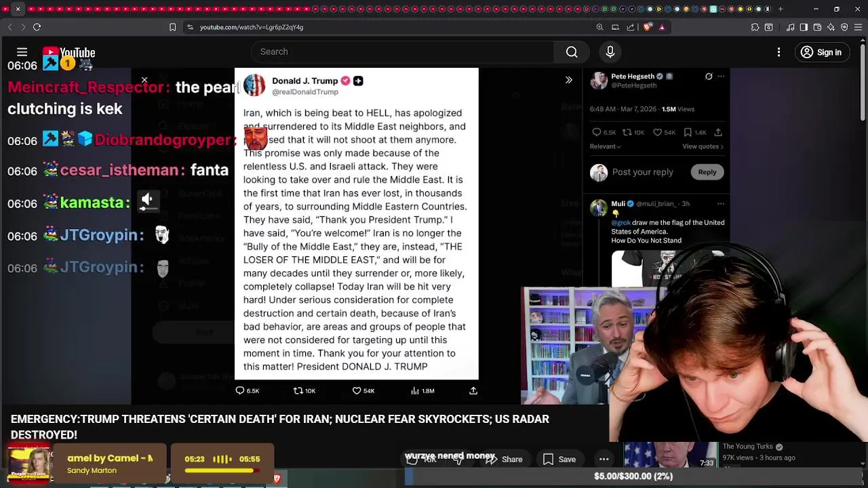Open the browser media control music icon
Screen dimensions: 868x488
790,27
